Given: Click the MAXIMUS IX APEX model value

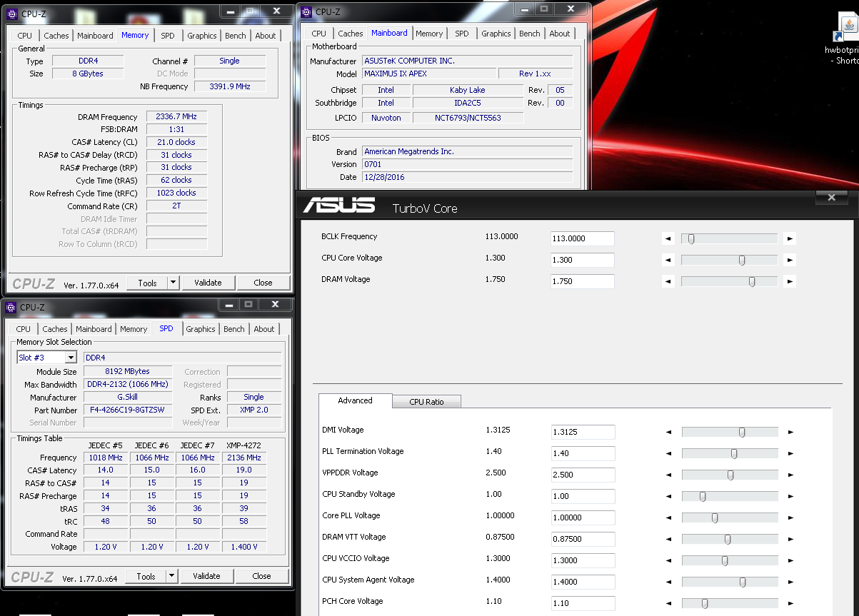Looking at the screenshot, I should click(429, 74).
